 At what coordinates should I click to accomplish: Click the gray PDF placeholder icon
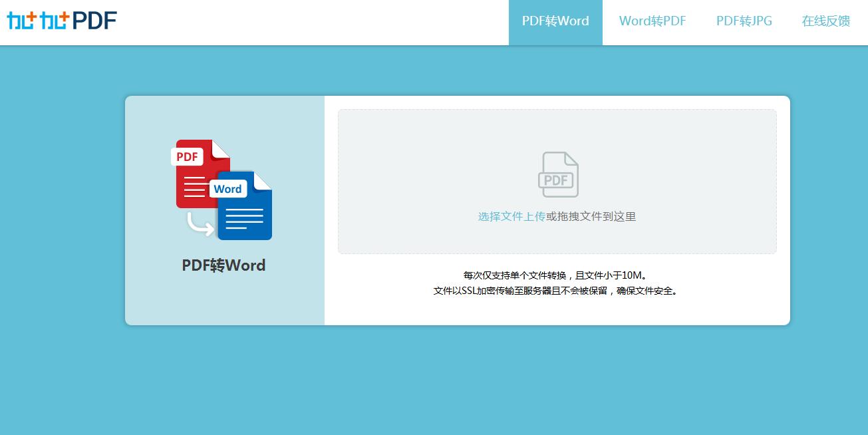point(557,174)
